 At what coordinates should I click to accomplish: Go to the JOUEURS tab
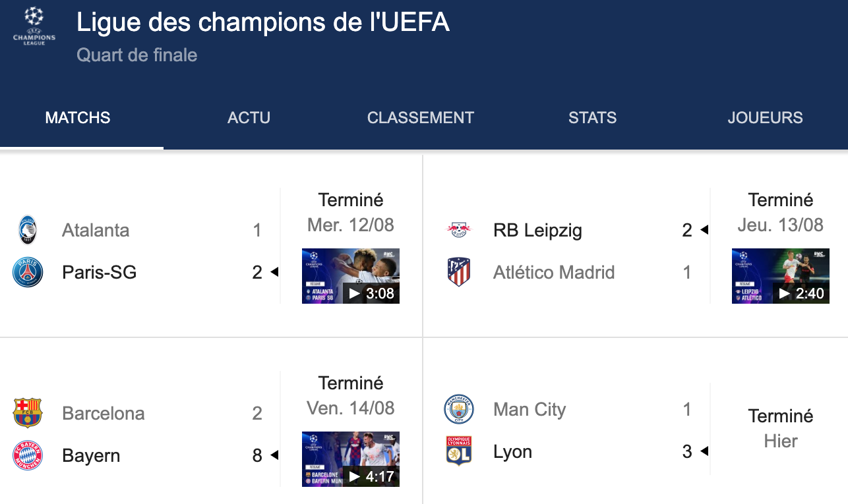tap(766, 118)
